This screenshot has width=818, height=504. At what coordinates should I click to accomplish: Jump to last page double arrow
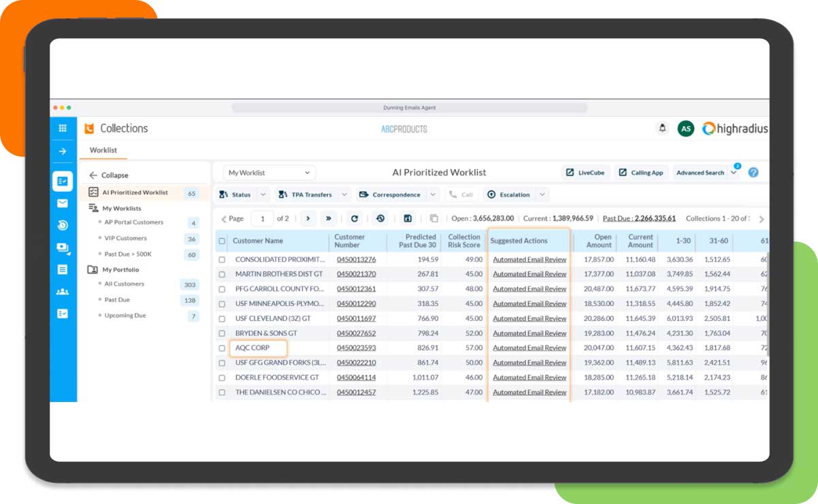coord(329,218)
